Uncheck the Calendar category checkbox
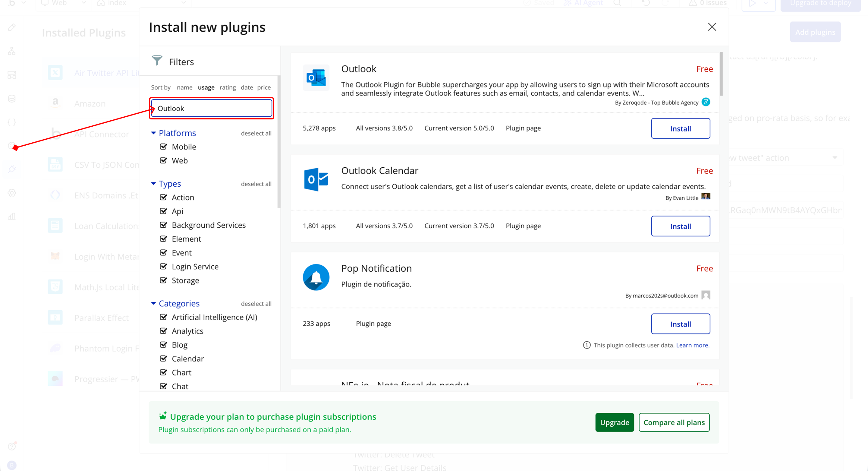The image size is (868, 471). point(163,359)
